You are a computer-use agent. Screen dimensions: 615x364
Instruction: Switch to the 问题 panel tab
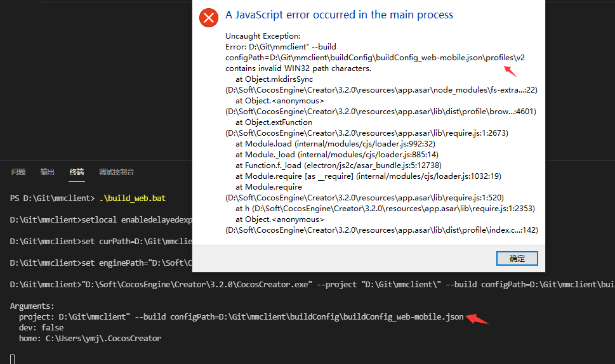[18, 172]
